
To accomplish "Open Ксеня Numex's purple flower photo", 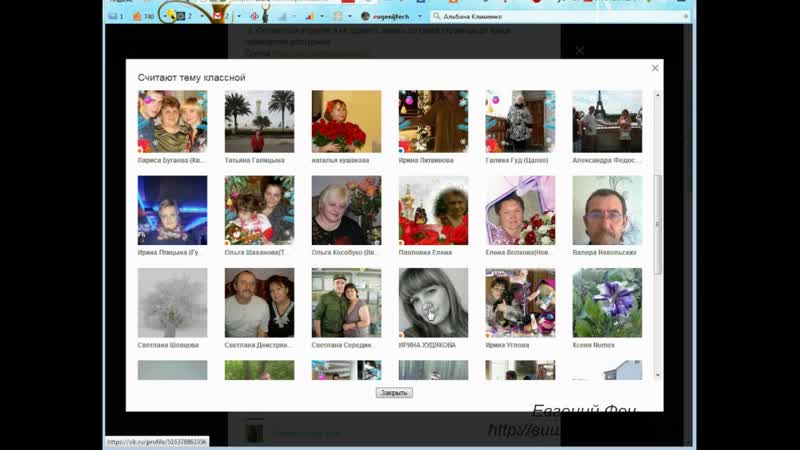I will tap(607, 303).
